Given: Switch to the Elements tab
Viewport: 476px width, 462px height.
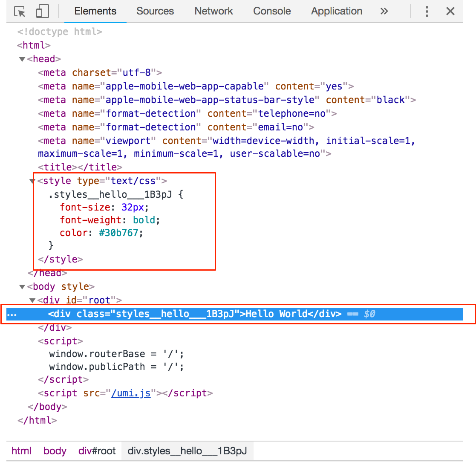Looking at the screenshot, I should (x=95, y=11).
